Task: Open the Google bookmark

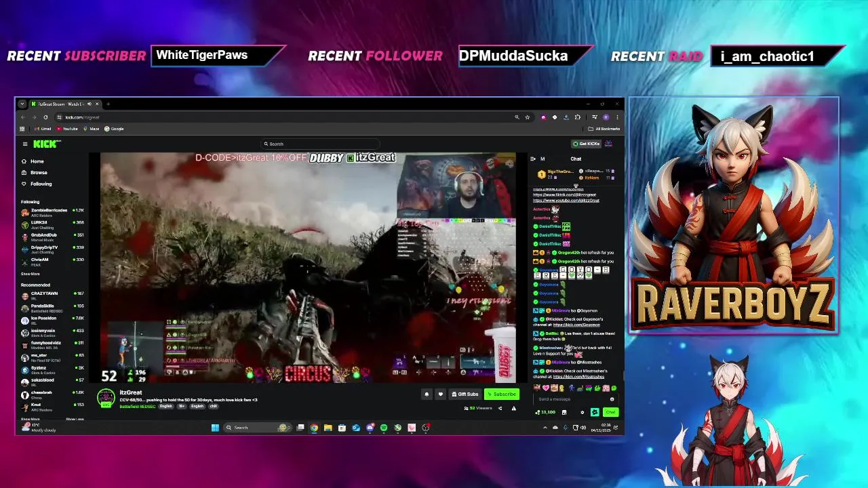Action: point(114,129)
